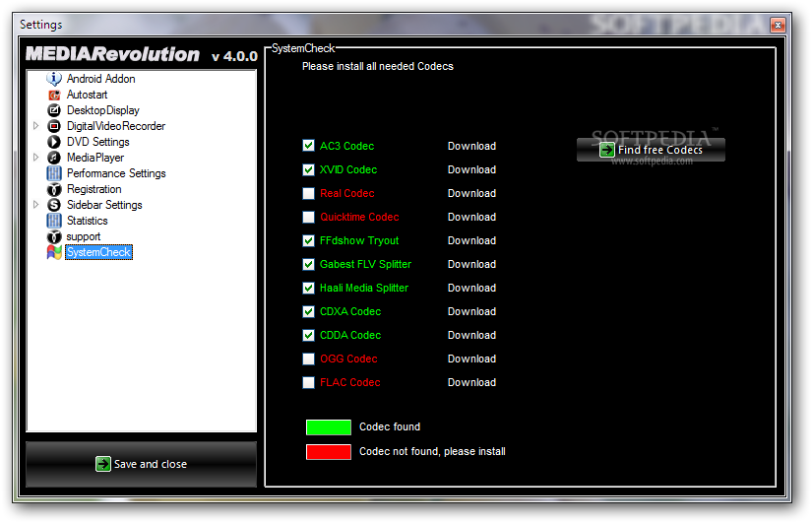Click green arrow icon on Save and close
This screenshot has height=523, width=812.
coord(103,464)
